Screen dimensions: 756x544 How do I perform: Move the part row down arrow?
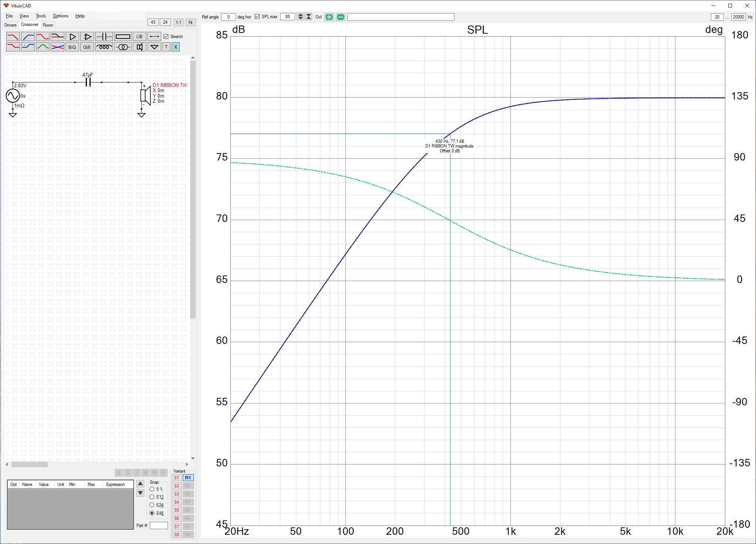[x=140, y=493]
